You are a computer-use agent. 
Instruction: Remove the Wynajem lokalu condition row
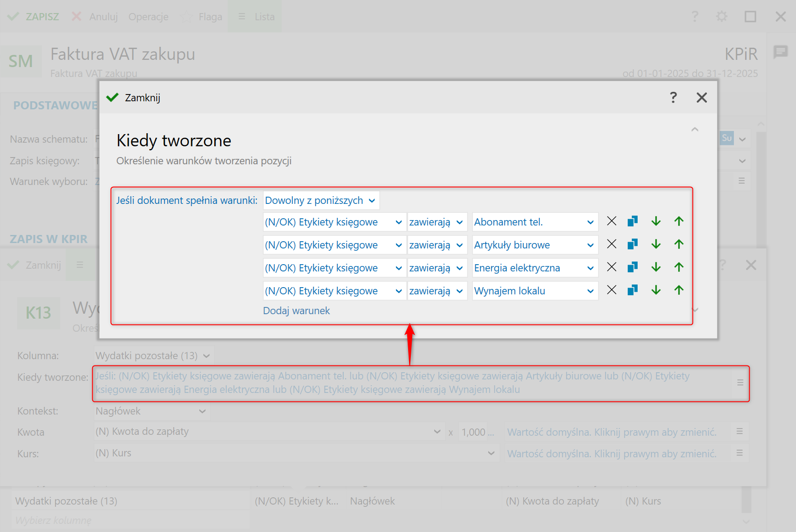[612, 290]
